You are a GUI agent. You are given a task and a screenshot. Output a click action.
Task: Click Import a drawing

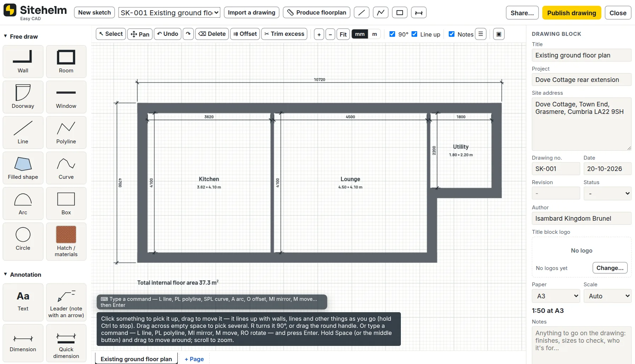(252, 12)
